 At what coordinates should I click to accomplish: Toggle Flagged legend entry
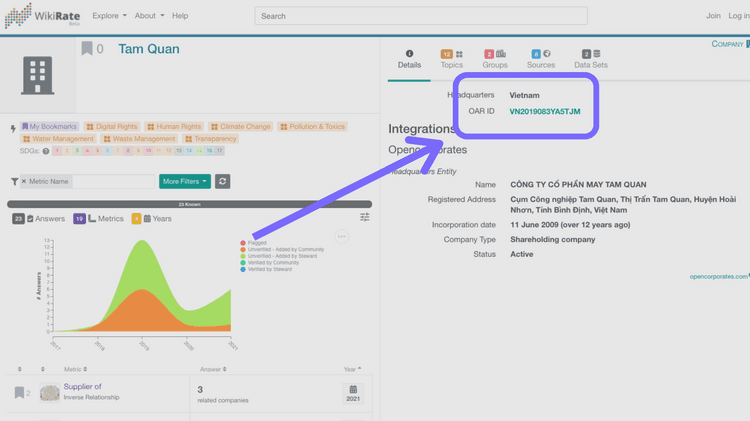(254, 243)
